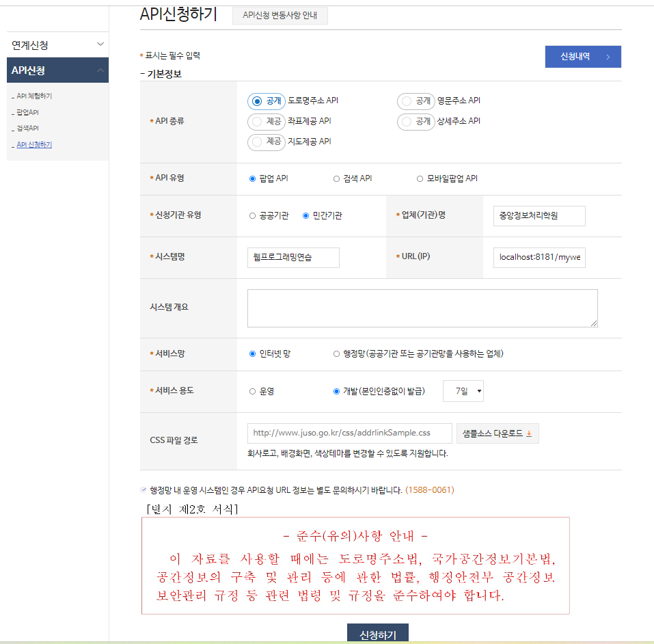This screenshot has width=654, height=644.
Task: Click the API신청하기 page heading
Action: tap(178, 14)
